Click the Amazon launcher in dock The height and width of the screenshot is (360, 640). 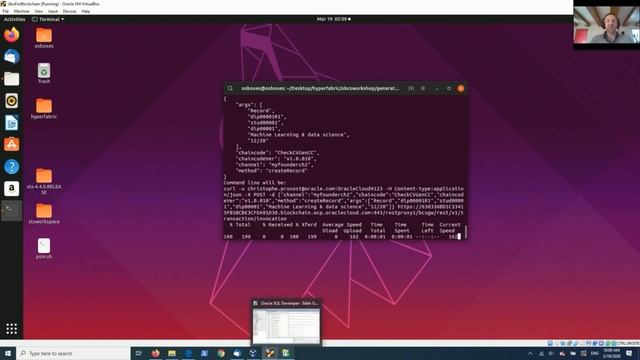tap(11, 189)
